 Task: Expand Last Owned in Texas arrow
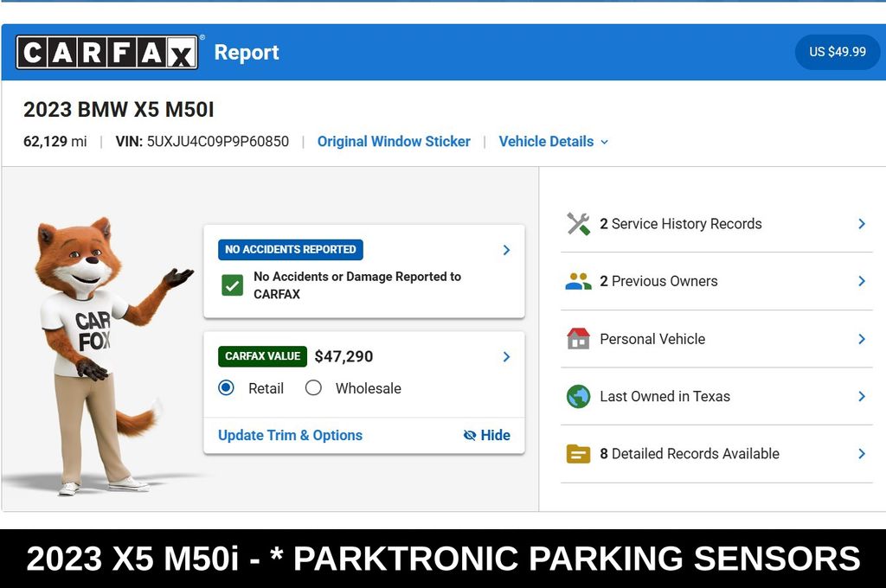coord(862,397)
